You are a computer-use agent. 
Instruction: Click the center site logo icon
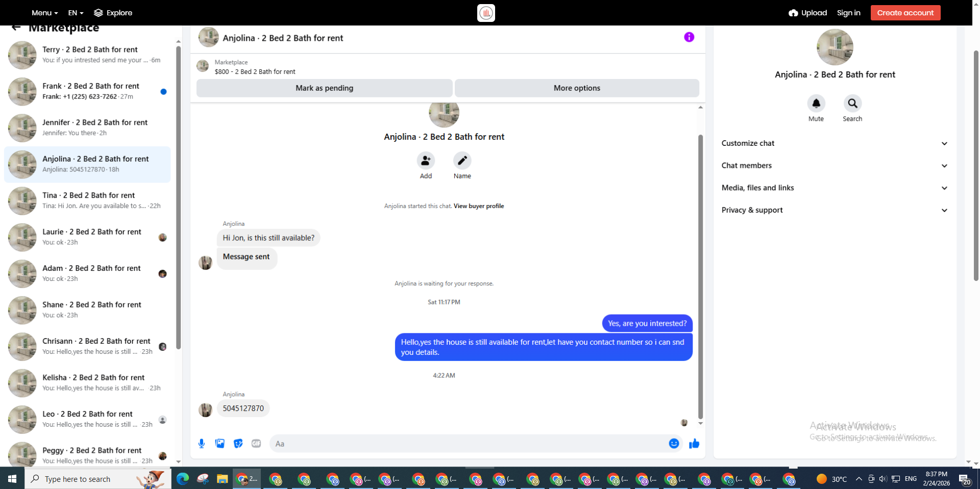tap(486, 13)
